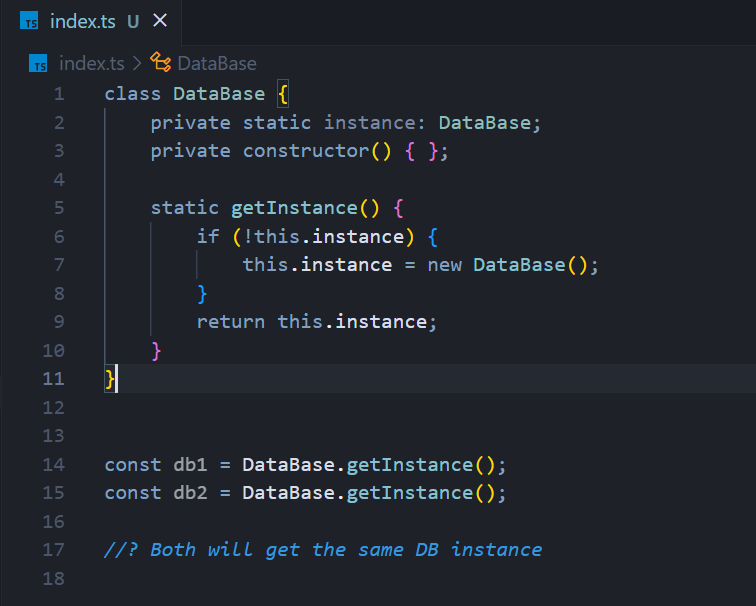Click 'if' keyword on line 6

click(208, 237)
